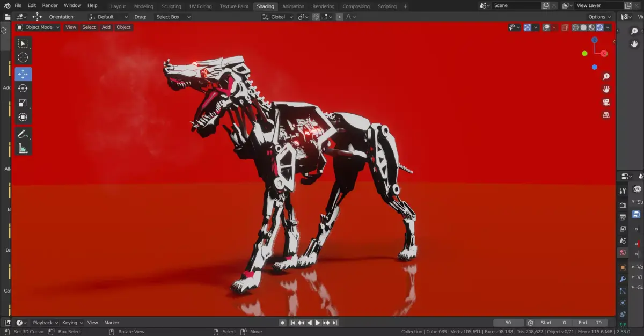Screen dimensions: 644x336
Task: Open the Render menu
Action: pyautogui.click(x=50, y=5)
